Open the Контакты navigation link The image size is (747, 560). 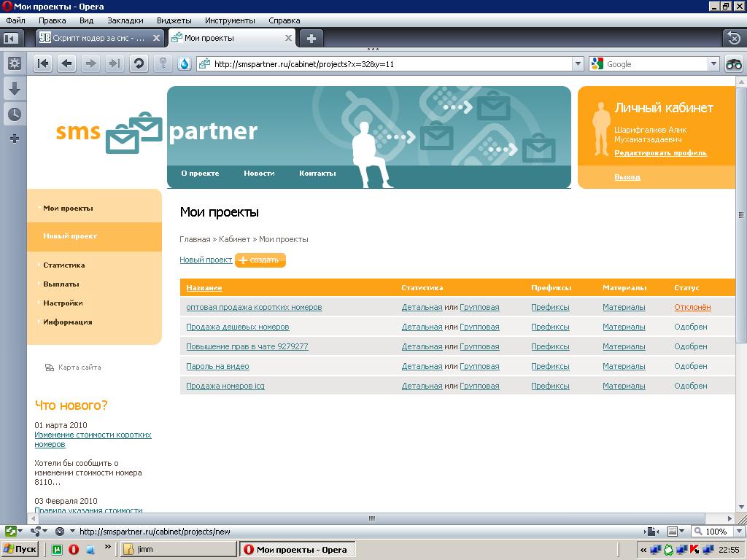point(317,174)
